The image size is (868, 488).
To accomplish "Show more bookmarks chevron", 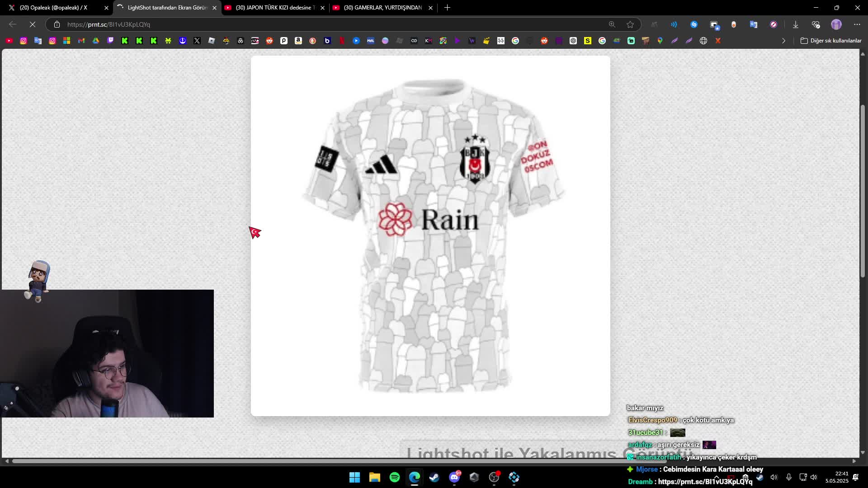I will (x=783, y=41).
